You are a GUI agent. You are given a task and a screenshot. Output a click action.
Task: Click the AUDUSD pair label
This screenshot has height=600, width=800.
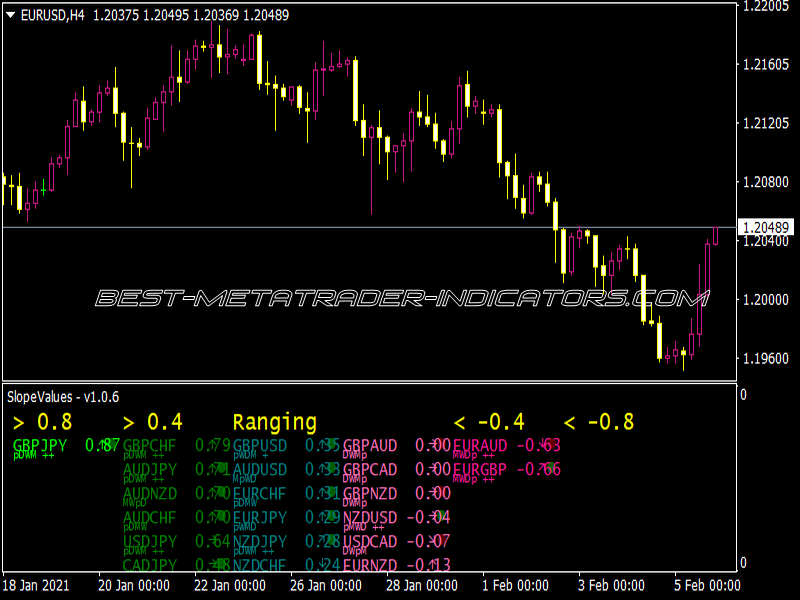pos(260,469)
